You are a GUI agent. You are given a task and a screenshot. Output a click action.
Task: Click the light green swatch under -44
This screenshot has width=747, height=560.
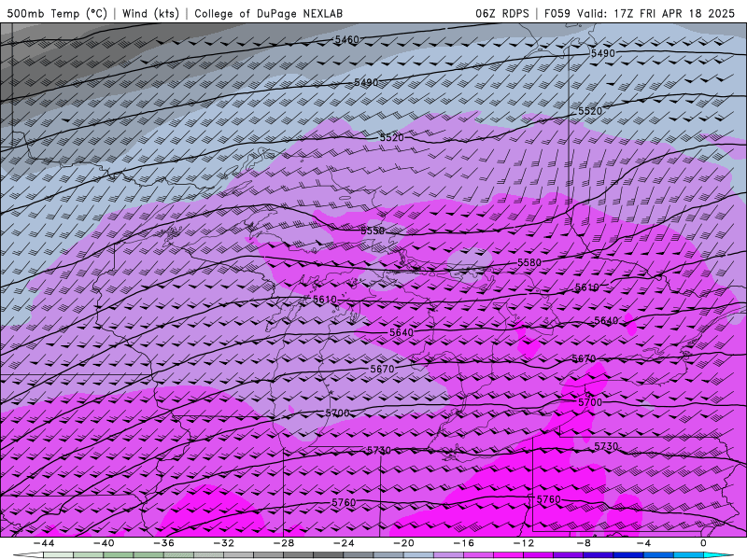pos(58,555)
